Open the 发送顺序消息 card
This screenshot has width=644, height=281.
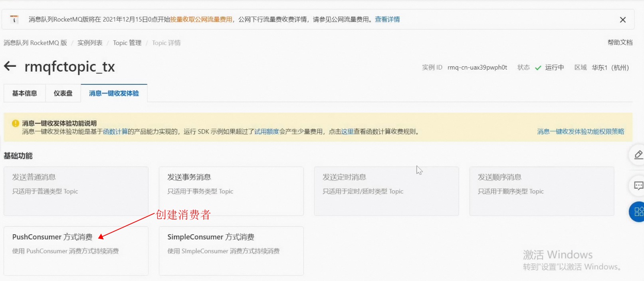(542, 191)
